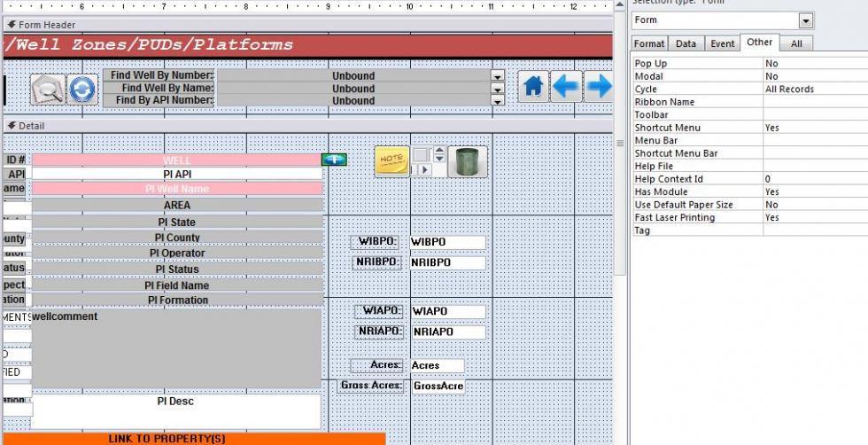
Task: Select the NRIAPO: label
Action: (379, 332)
